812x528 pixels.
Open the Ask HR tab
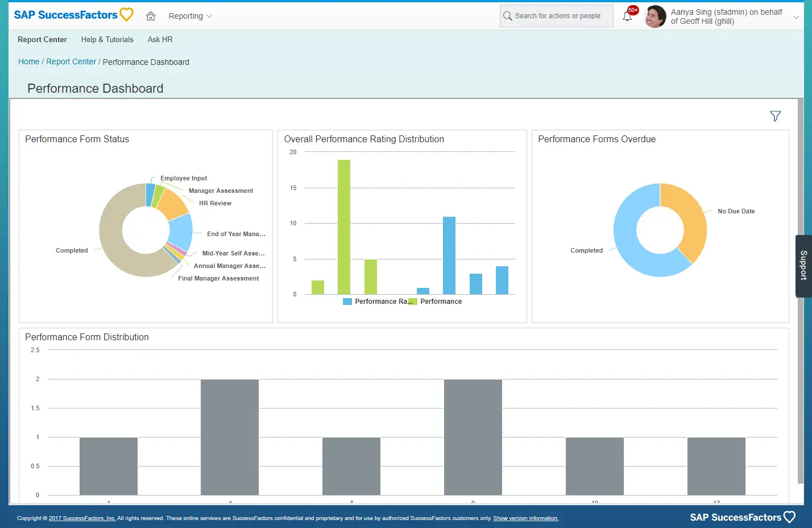[160, 39]
